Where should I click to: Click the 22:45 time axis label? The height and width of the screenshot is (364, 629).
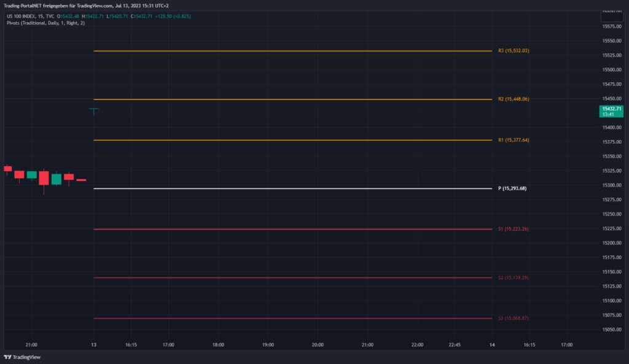pos(454,345)
